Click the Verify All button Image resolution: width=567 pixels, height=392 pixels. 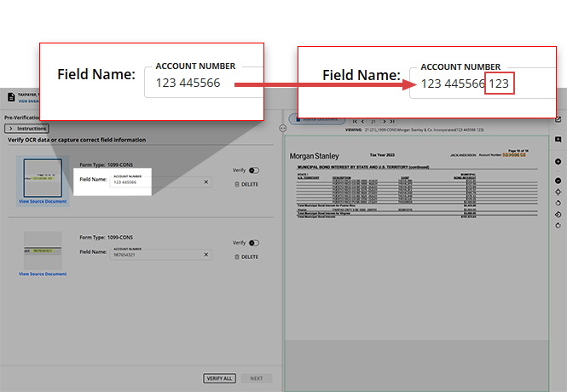(219, 378)
